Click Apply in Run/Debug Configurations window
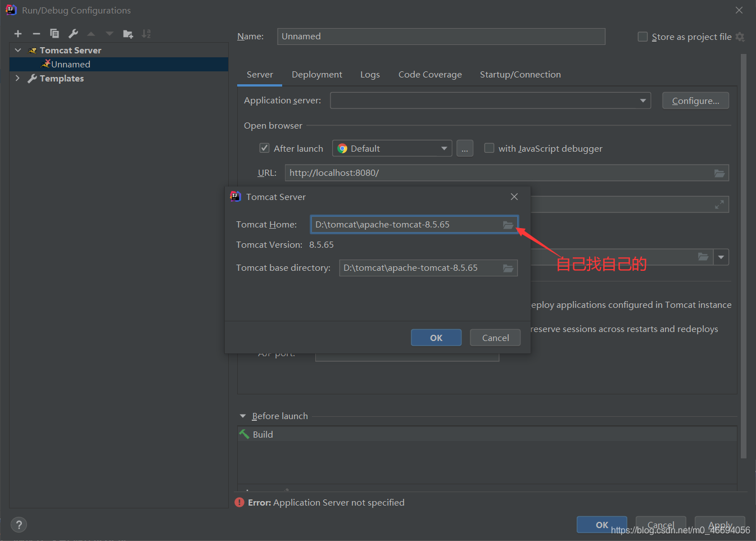This screenshot has width=756, height=541. pos(720,525)
